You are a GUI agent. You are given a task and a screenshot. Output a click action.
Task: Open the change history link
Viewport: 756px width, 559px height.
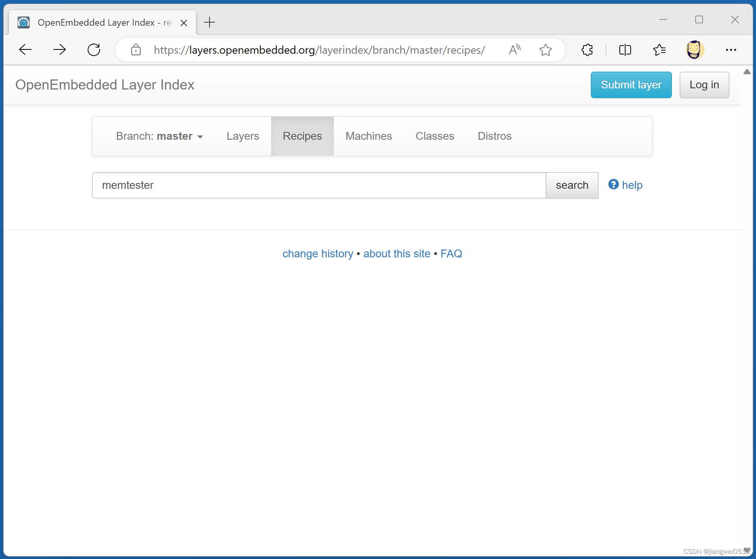click(318, 254)
